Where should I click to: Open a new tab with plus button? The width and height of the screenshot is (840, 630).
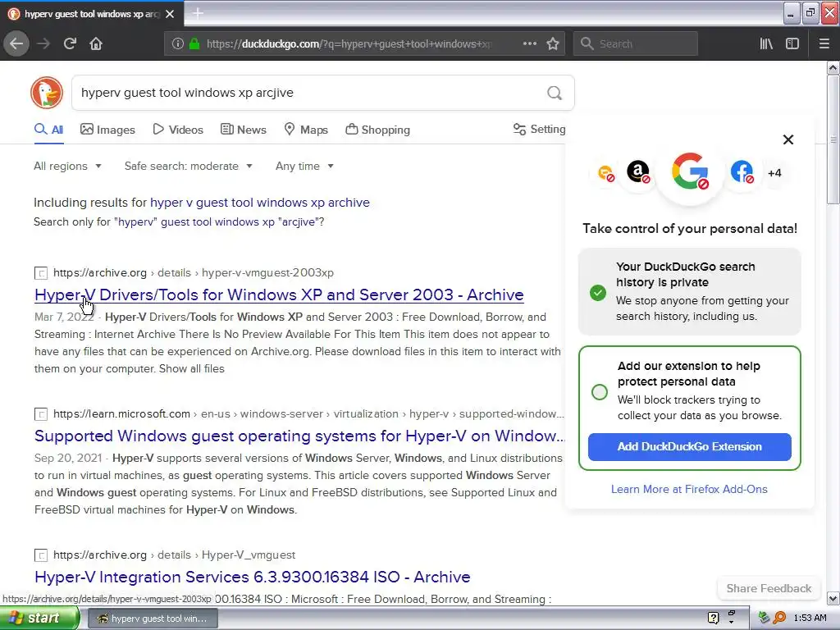(198, 13)
